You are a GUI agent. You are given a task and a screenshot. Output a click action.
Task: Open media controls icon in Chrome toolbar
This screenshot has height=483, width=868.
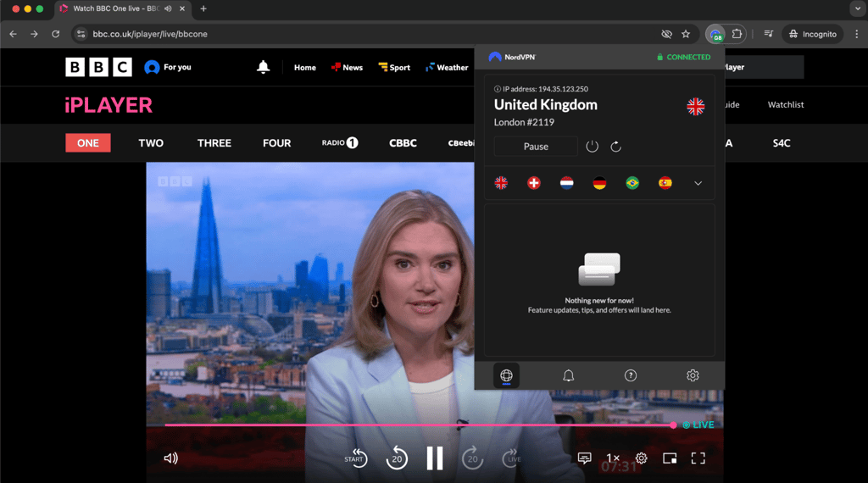[768, 34]
